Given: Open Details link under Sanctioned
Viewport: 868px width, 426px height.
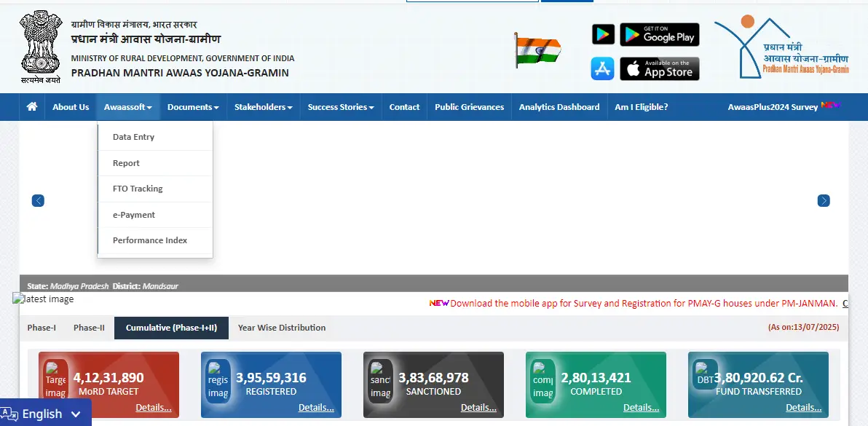Looking at the screenshot, I should (478, 408).
